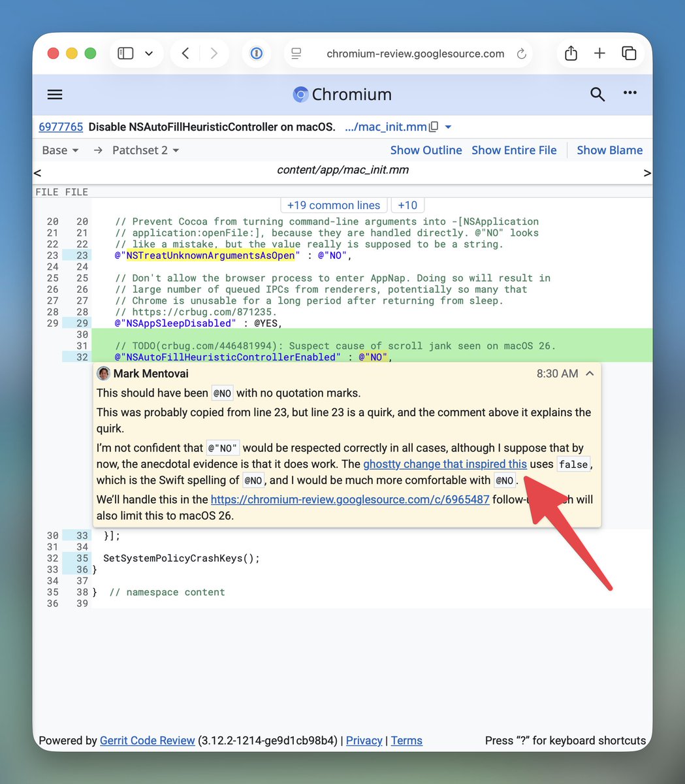The image size is (685, 784).
Task: Open the 1Password extension icon
Action: coord(257,54)
